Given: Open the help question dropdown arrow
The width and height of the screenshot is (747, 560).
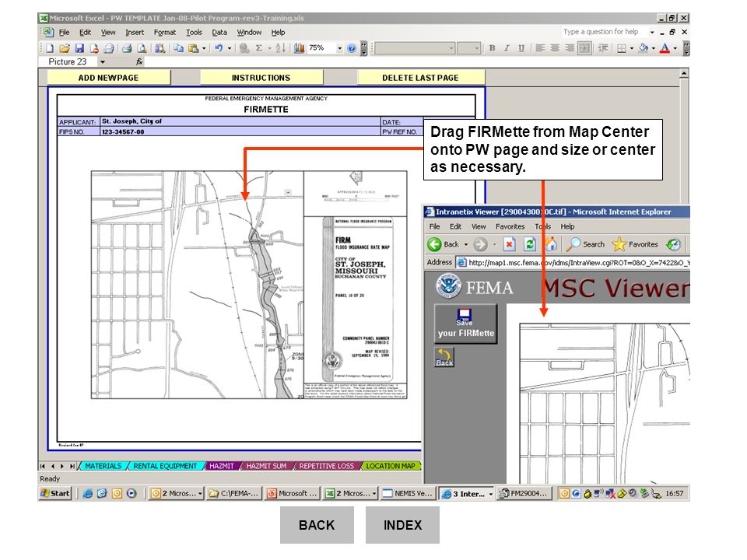Looking at the screenshot, I should coord(652,32).
